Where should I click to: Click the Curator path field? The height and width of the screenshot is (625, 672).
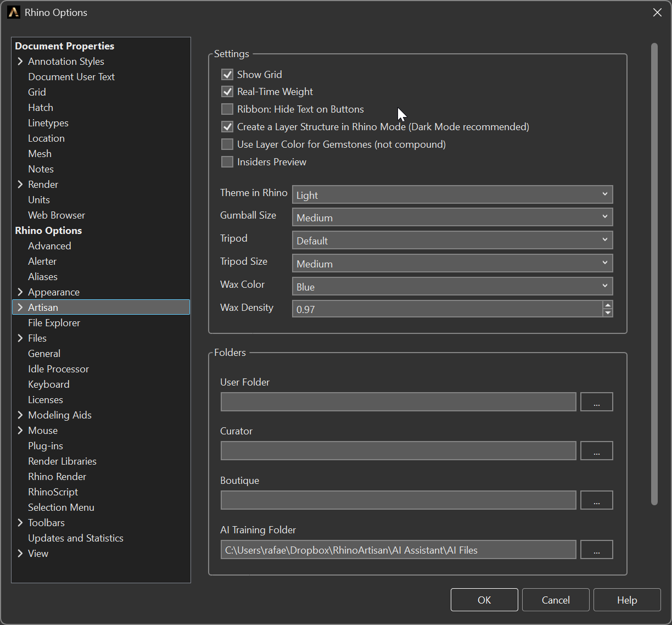[398, 451]
